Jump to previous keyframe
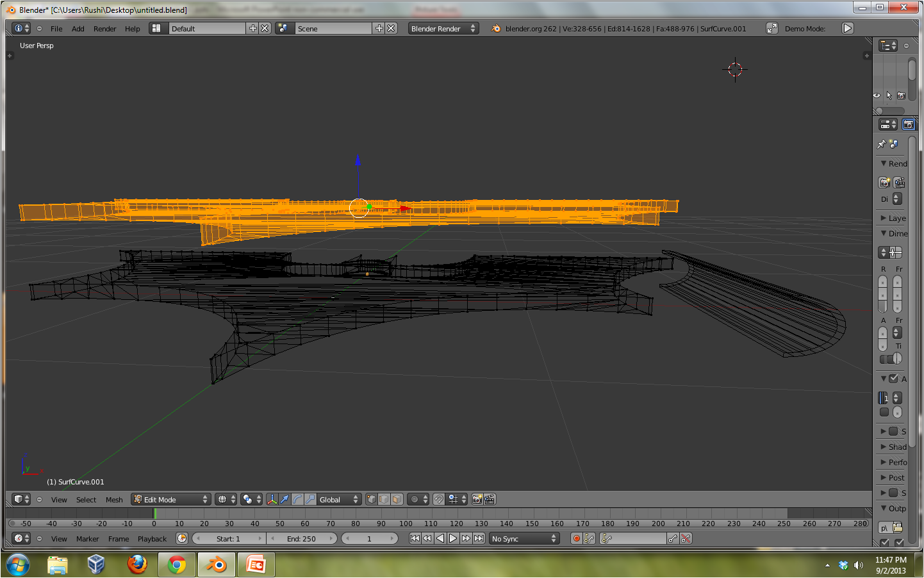 click(x=427, y=538)
